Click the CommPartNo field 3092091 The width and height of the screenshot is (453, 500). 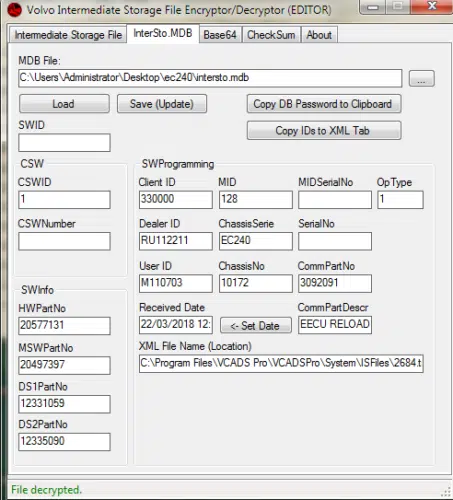click(335, 283)
